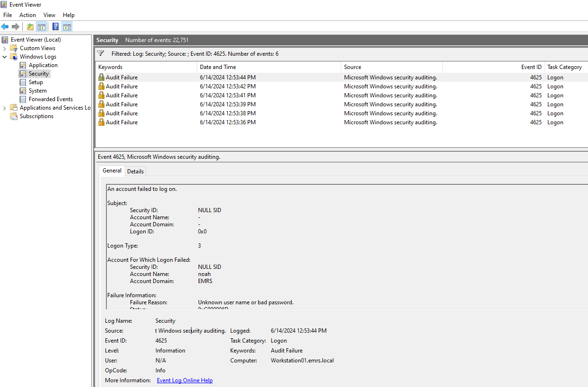
Task: Select the Custom Views folder
Action: tap(37, 48)
